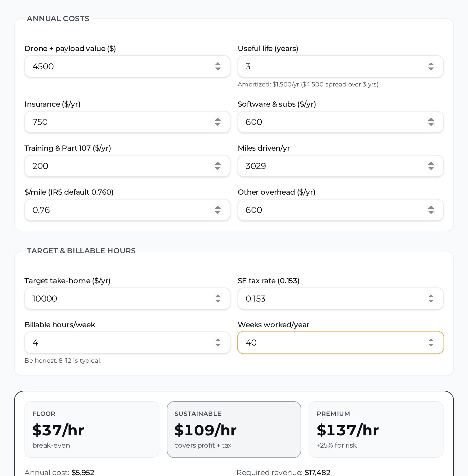Increase Insurance value with up arrow

[218, 119]
